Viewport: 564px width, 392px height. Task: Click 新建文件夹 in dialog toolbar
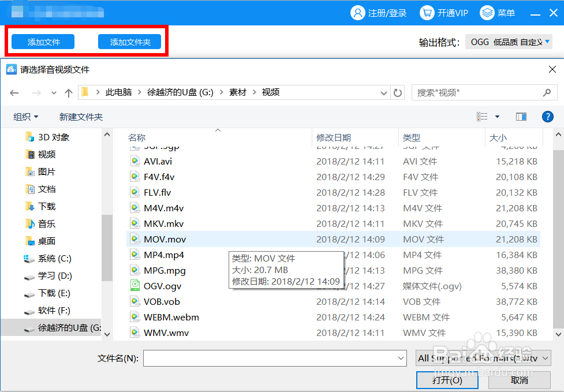click(x=81, y=117)
